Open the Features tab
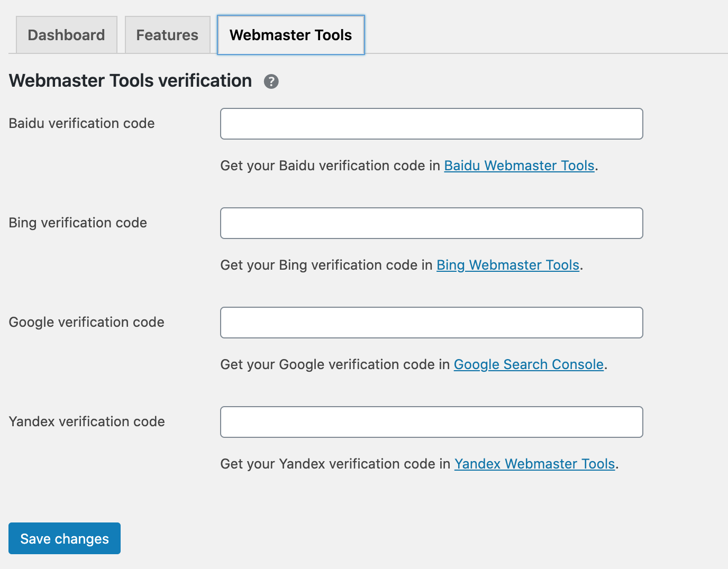Image resolution: width=728 pixels, height=569 pixels. [167, 35]
